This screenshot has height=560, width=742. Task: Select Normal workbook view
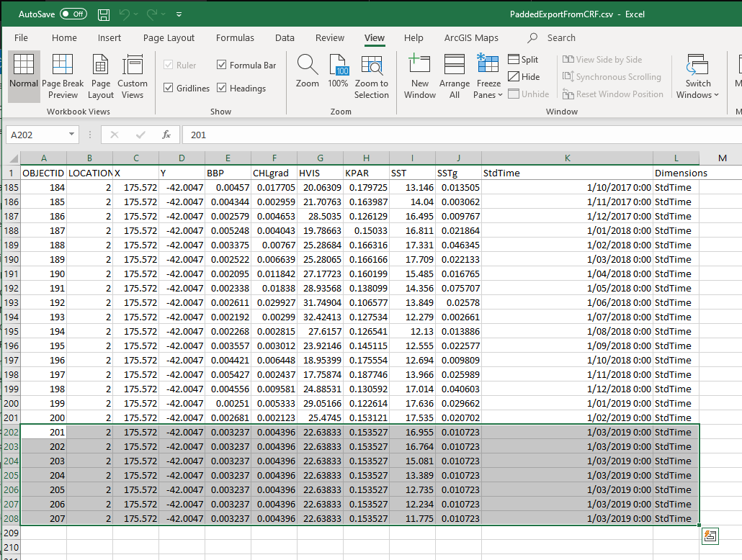point(24,76)
